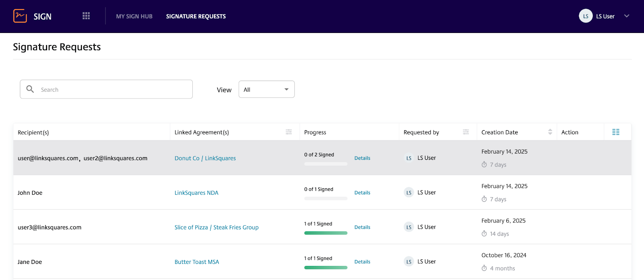The height and width of the screenshot is (280, 644).
Task: Click the February 6, 2025 date
Action: 504,220
